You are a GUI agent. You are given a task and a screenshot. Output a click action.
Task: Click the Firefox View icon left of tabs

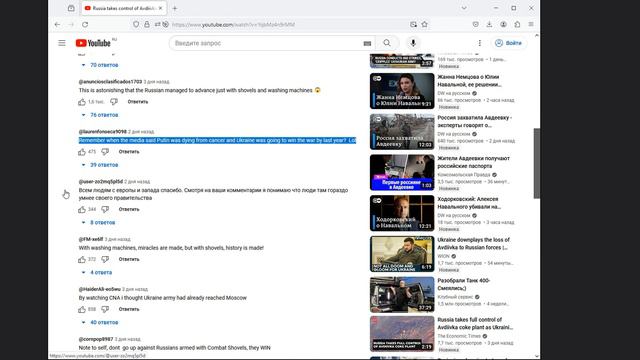(x=71, y=8)
